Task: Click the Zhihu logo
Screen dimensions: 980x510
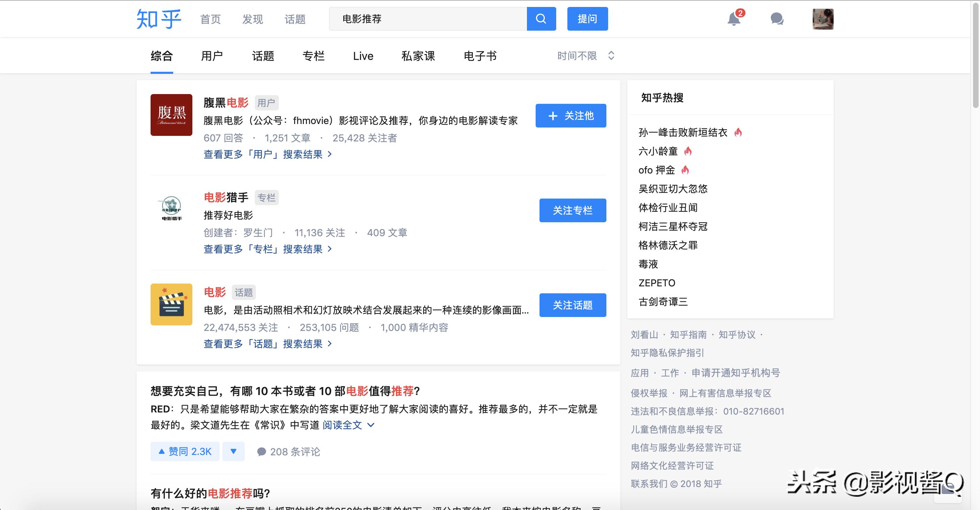Action: coord(159,18)
